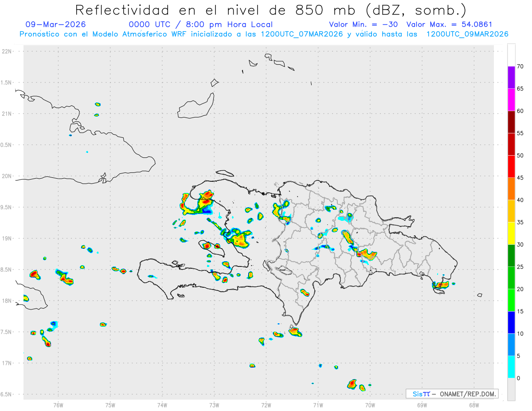Click the cyan 0–5 dBZ color swatch
Screen dimensions: 532x411
click(511, 367)
